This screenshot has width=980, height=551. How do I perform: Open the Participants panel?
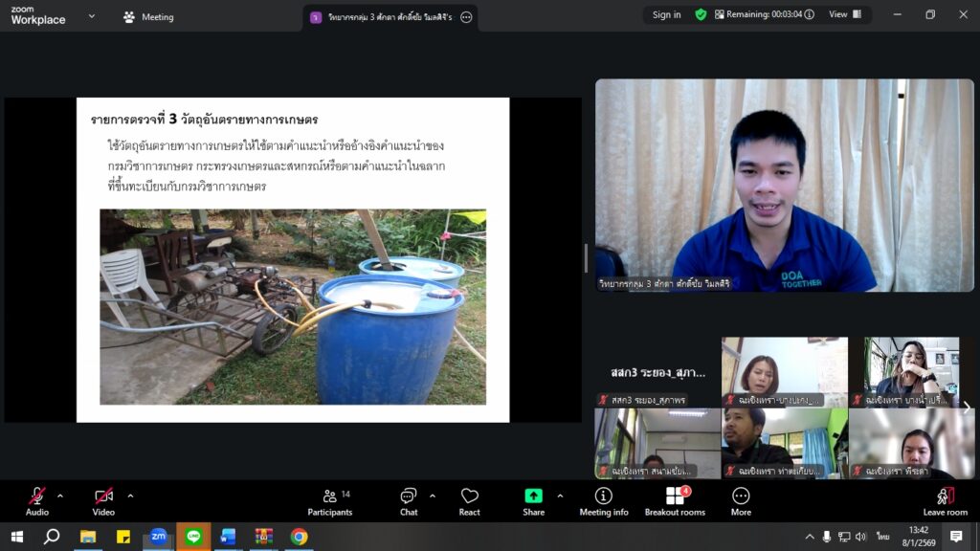330,501
